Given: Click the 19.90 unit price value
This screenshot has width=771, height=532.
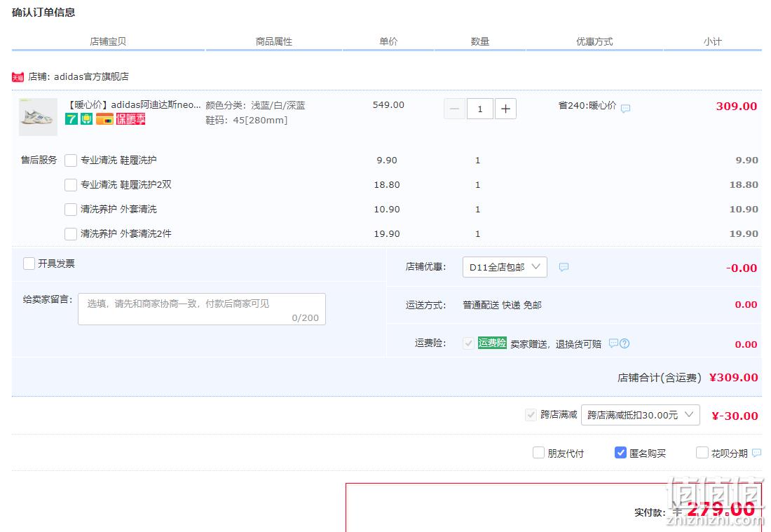Looking at the screenshot, I should click(x=387, y=234).
